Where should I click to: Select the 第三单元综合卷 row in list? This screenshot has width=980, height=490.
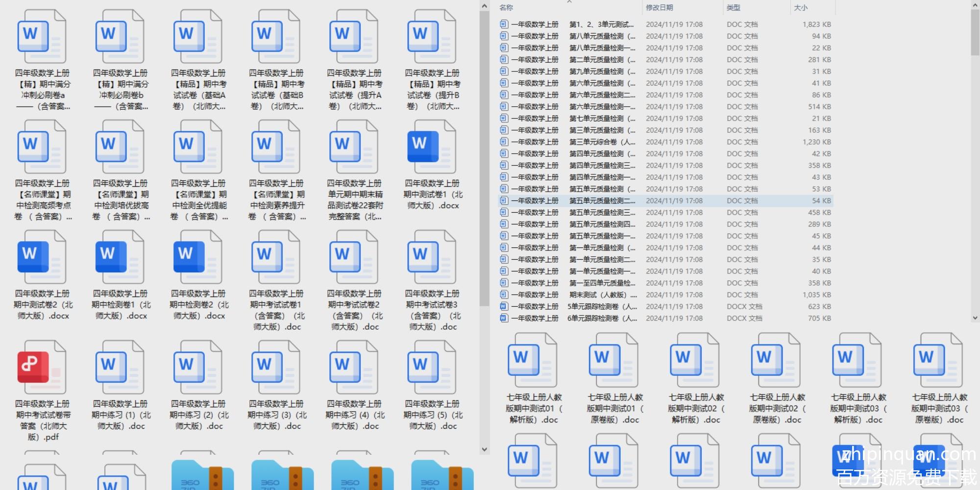point(602,142)
